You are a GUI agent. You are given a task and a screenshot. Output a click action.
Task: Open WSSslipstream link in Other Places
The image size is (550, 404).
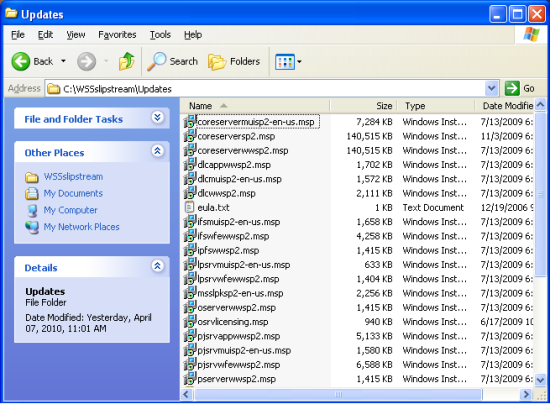tap(73, 177)
